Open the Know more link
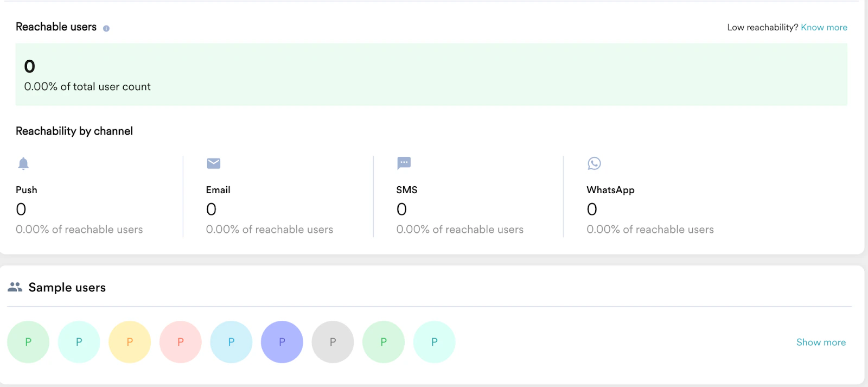Viewport: 868px width, 387px height. coord(824,27)
